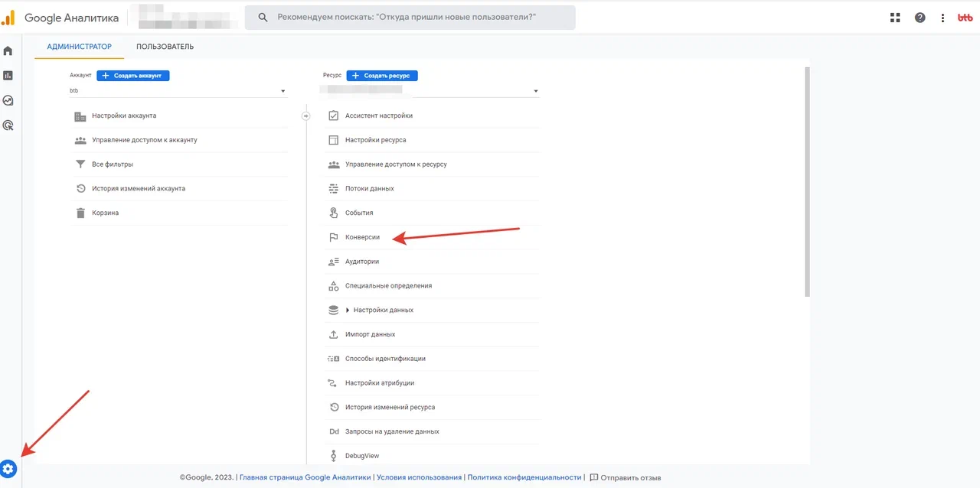Click 'Создать ресурс' button
The image size is (980, 488).
[x=382, y=76]
